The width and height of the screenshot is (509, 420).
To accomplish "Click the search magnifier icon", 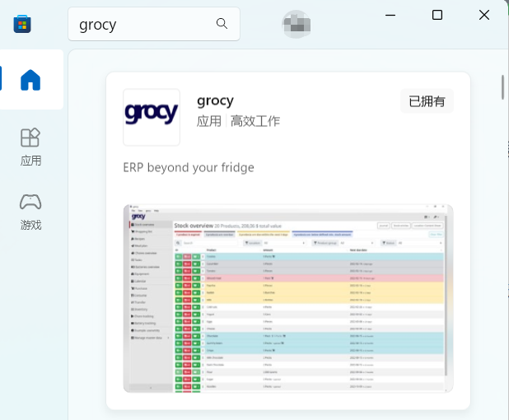I will [x=222, y=24].
